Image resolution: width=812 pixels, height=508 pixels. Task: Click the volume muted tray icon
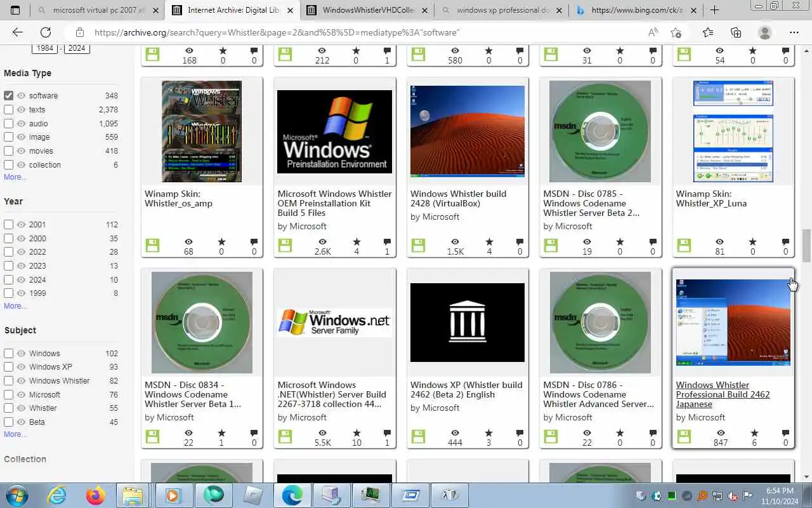click(733, 496)
